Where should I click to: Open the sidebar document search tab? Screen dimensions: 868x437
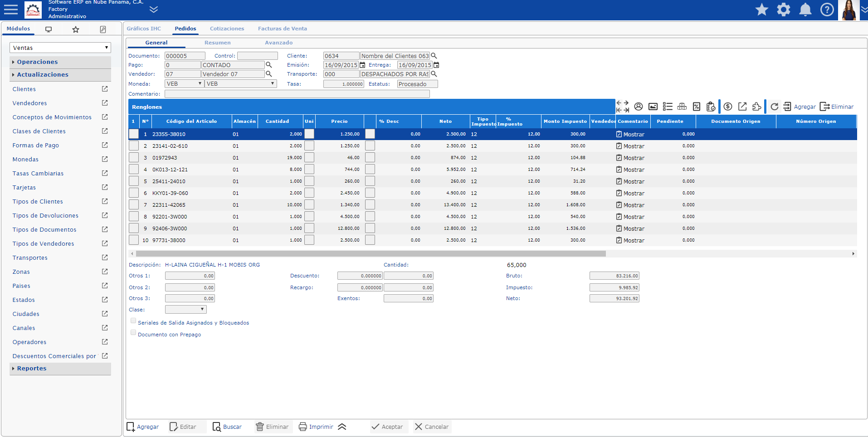[103, 29]
